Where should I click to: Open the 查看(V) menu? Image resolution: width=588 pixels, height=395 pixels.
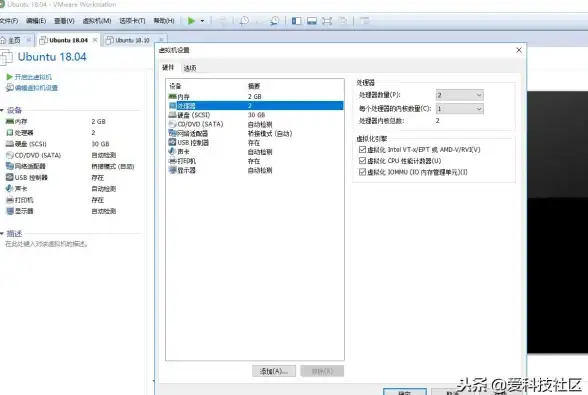tap(64, 21)
